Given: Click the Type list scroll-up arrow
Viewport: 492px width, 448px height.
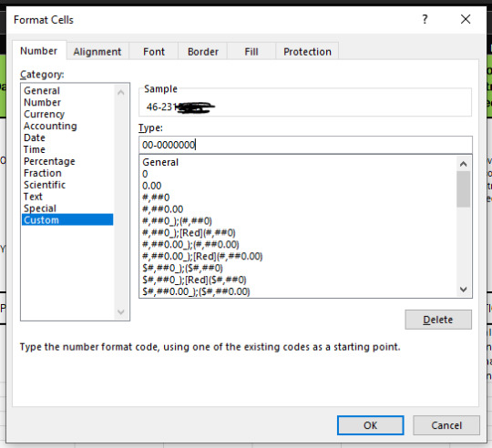Looking at the screenshot, I should 464,164.
